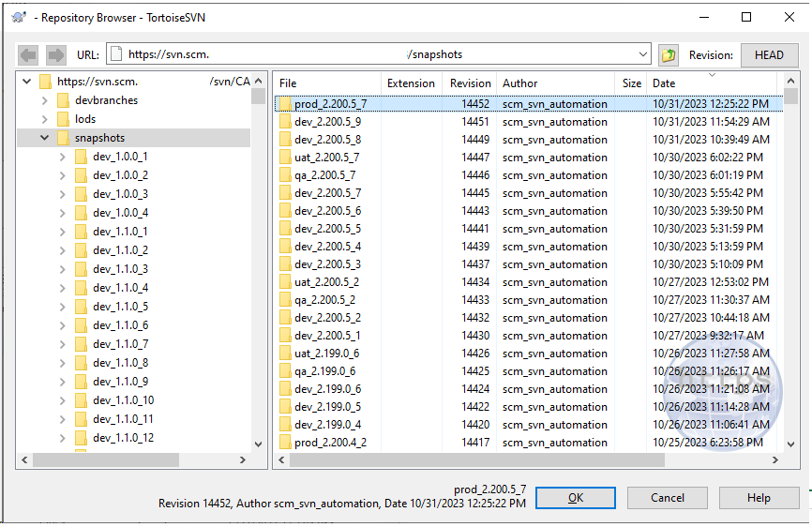Select the qa_2.200.5_2 file row
Screen dimensions: 812x527
(528, 300)
